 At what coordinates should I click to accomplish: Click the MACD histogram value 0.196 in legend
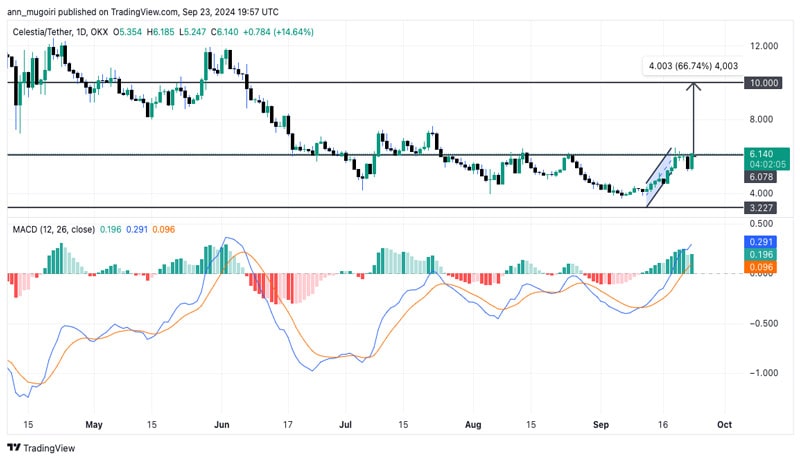point(111,229)
